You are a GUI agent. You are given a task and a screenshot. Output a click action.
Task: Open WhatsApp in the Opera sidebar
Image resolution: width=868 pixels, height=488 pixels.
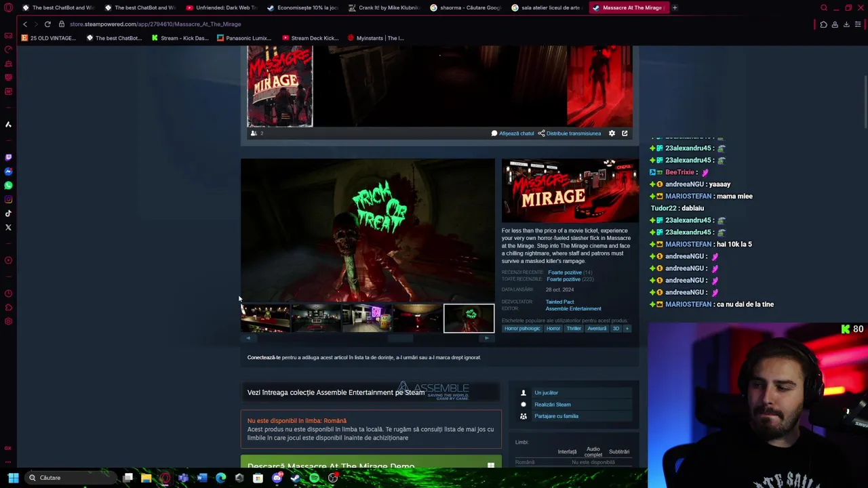point(8,185)
